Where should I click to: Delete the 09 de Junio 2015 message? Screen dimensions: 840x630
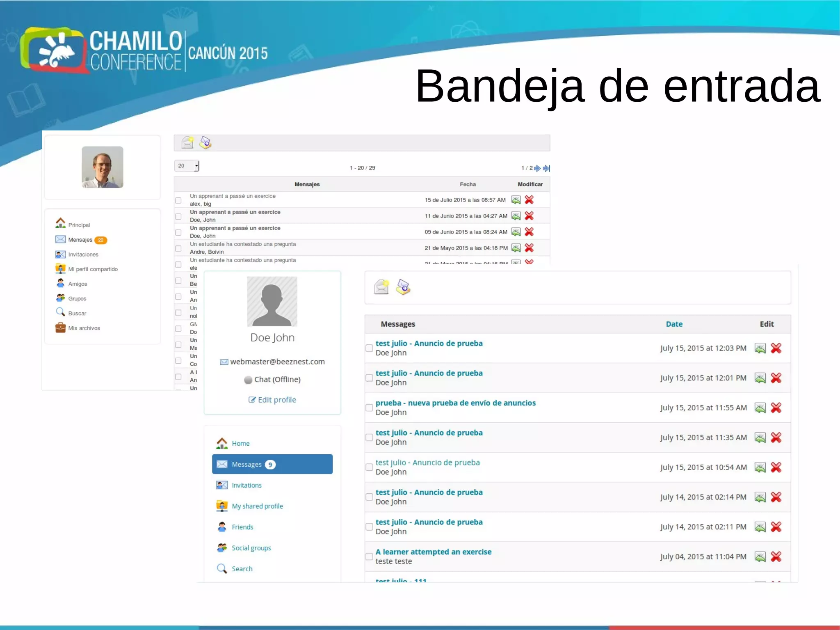point(529,232)
